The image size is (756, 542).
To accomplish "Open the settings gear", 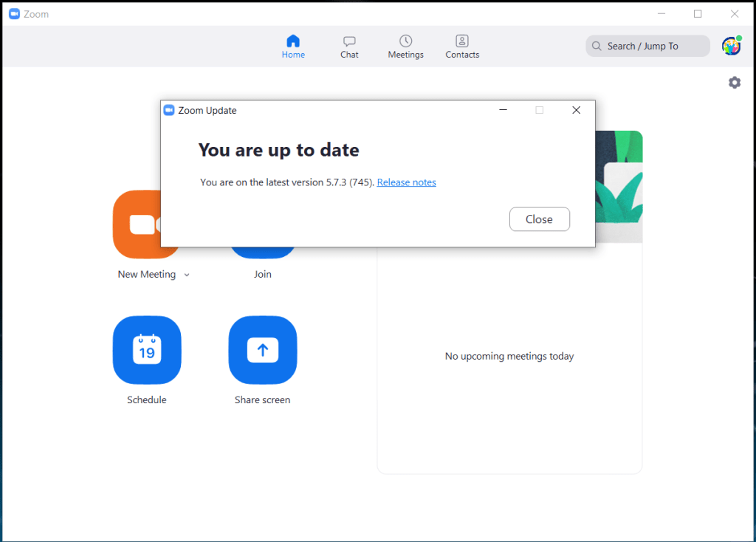I will [735, 82].
